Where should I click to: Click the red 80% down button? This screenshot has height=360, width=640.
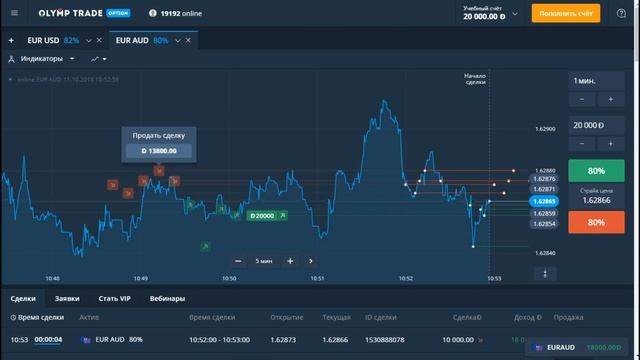pyautogui.click(x=596, y=222)
